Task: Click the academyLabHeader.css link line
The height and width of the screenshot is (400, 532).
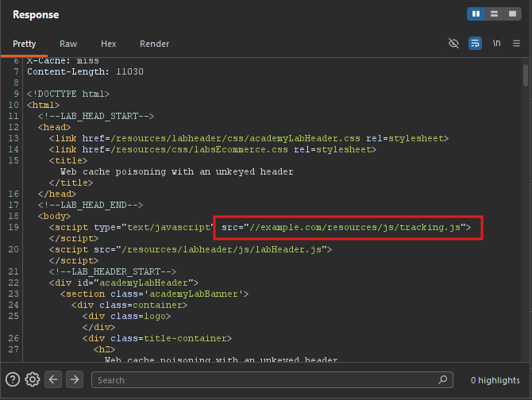Action: tap(249, 138)
